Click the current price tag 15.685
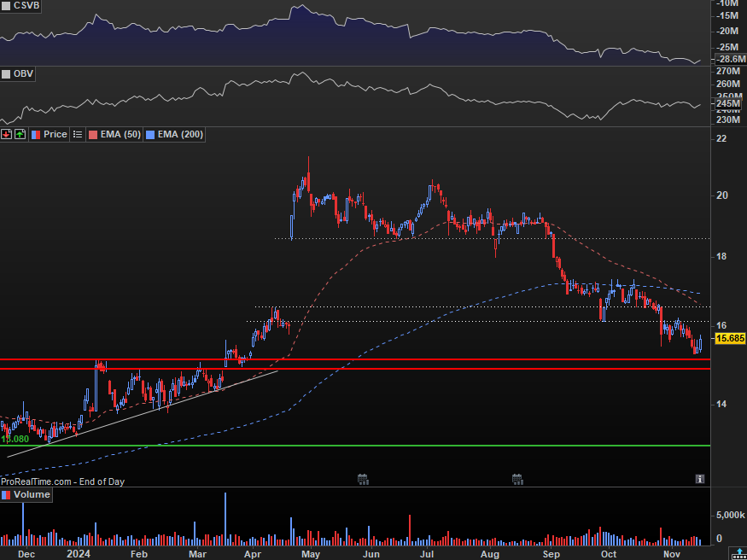This screenshot has height=560, width=747. (729, 339)
